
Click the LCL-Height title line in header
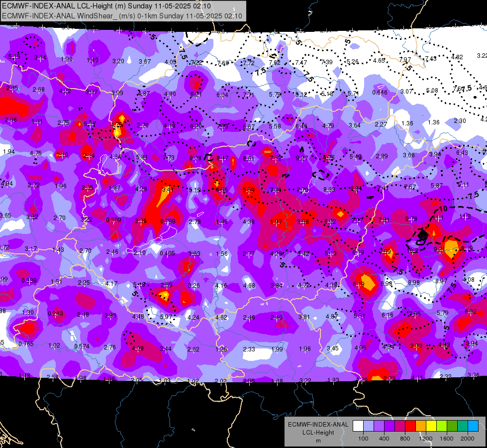tap(106, 6)
